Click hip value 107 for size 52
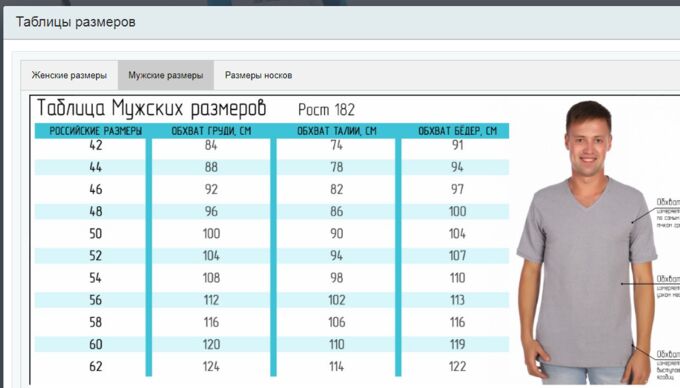Screen dimensions: 680x388 [x=458, y=256]
